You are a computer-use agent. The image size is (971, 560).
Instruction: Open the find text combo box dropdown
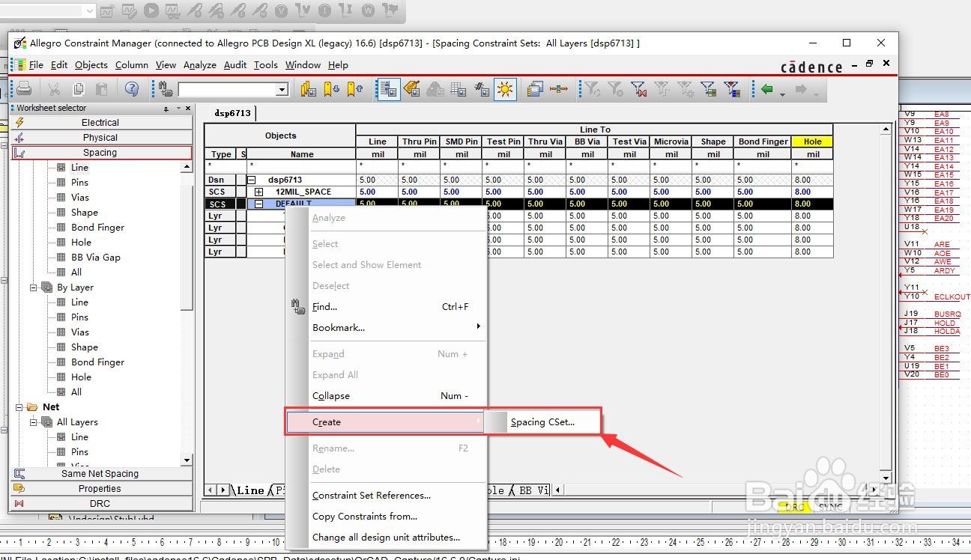pos(282,90)
